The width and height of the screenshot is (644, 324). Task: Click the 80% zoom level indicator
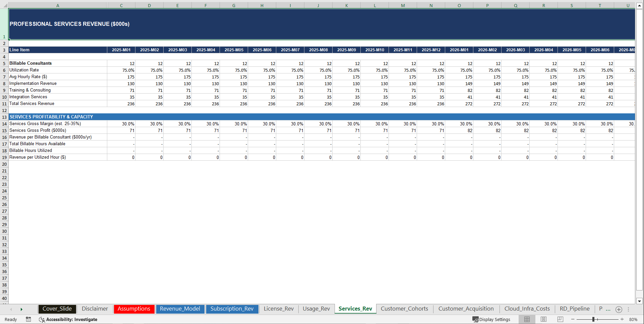click(x=634, y=319)
